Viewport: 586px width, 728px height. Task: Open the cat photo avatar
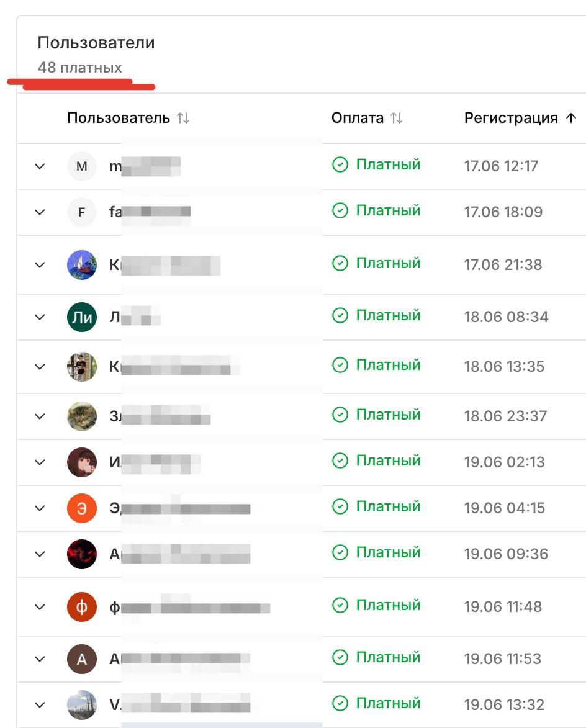82,416
